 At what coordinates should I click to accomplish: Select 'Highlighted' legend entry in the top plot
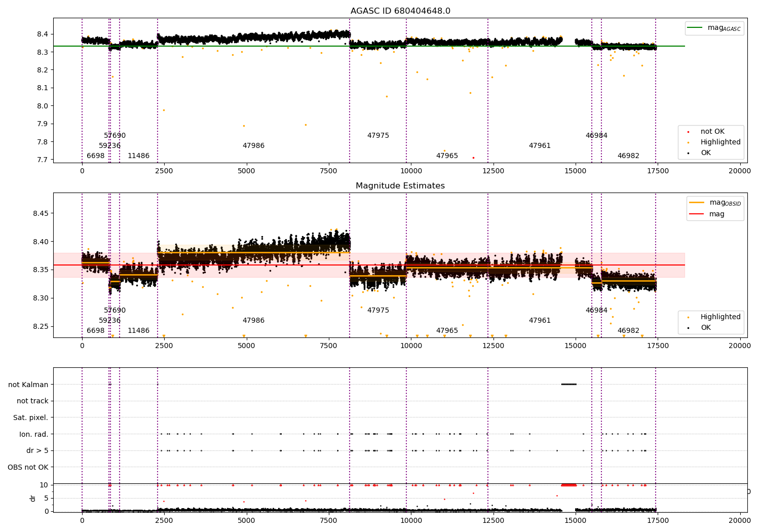720,142
